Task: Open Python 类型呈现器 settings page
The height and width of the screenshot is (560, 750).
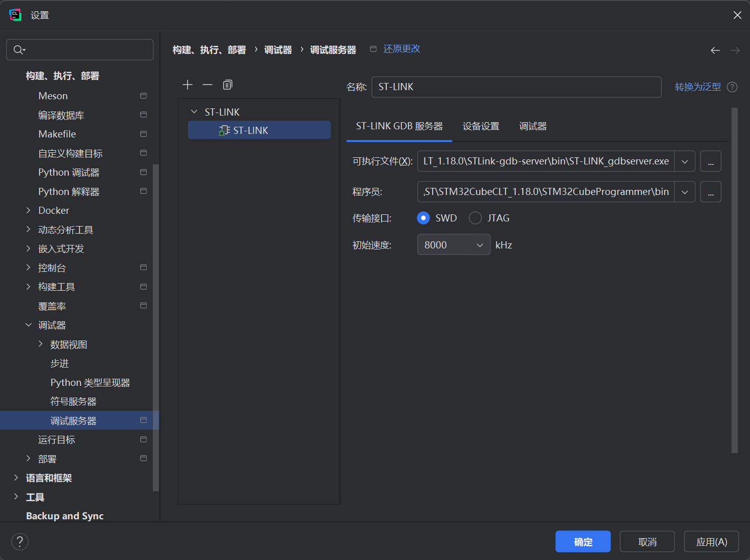Action: [90, 382]
